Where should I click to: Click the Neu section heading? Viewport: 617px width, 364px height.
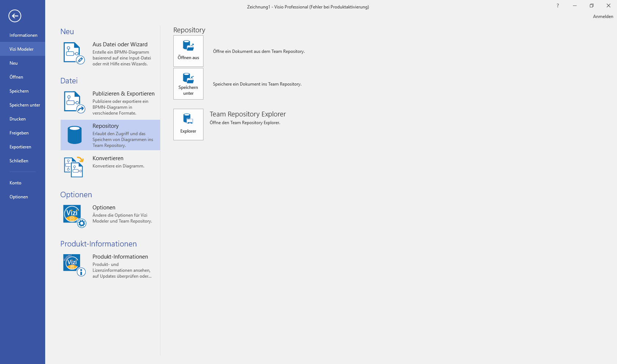click(x=67, y=32)
